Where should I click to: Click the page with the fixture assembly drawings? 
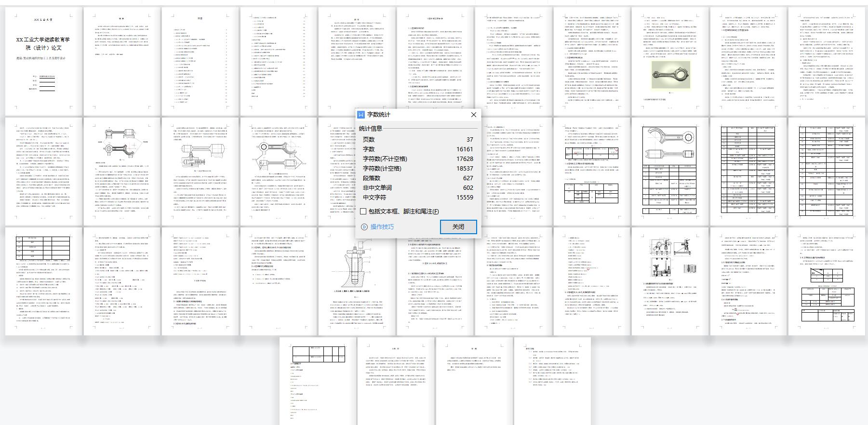[670, 281]
